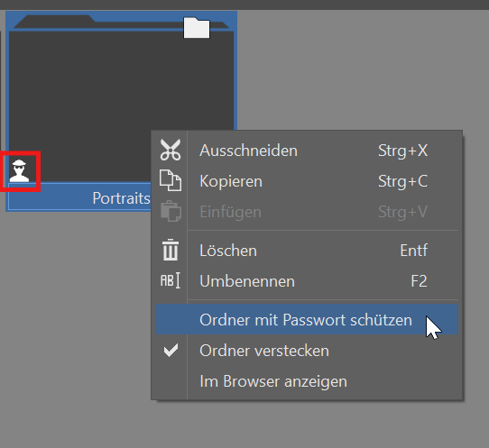Click the trash can Löschen icon
Image resolution: width=489 pixels, height=448 pixels.
pos(171,250)
